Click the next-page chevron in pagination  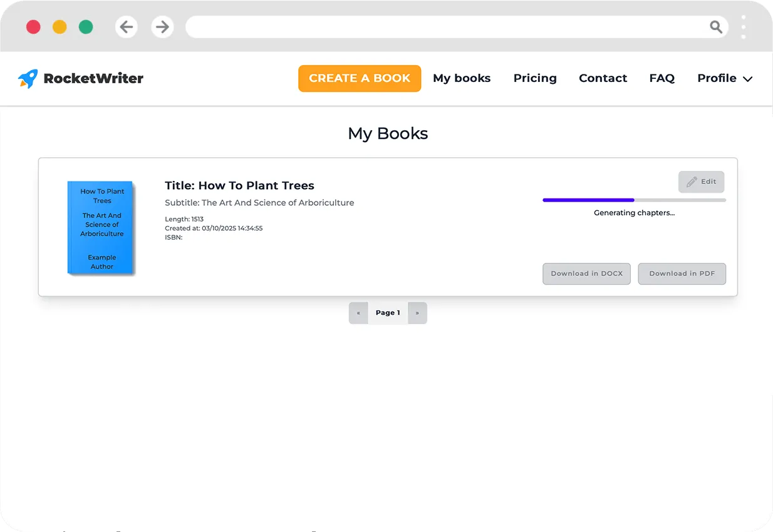coord(417,312)
